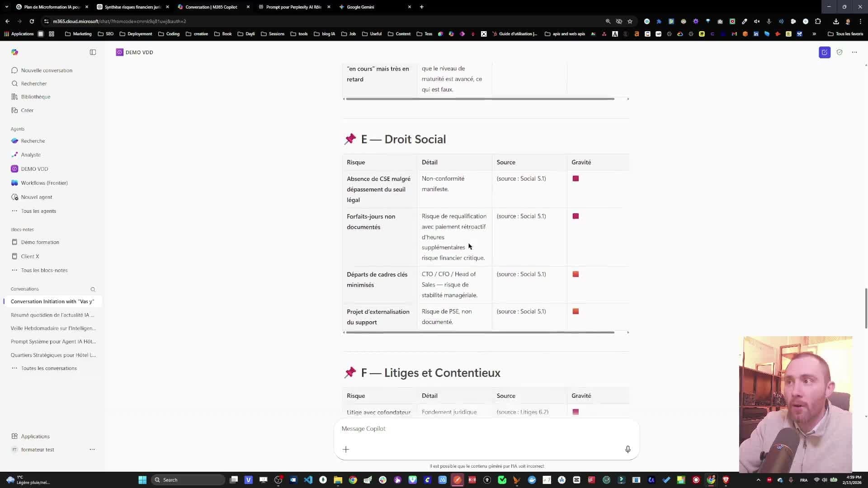
Task: Click gravity swatch for Forfaits-jours non documentés
Action: [576, 216]
